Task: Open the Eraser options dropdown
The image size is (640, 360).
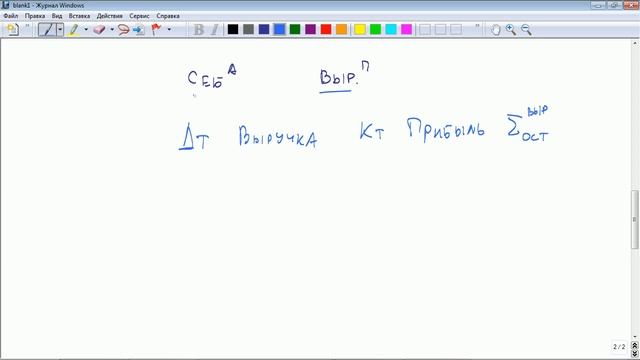Action: (x=112, y=29)
